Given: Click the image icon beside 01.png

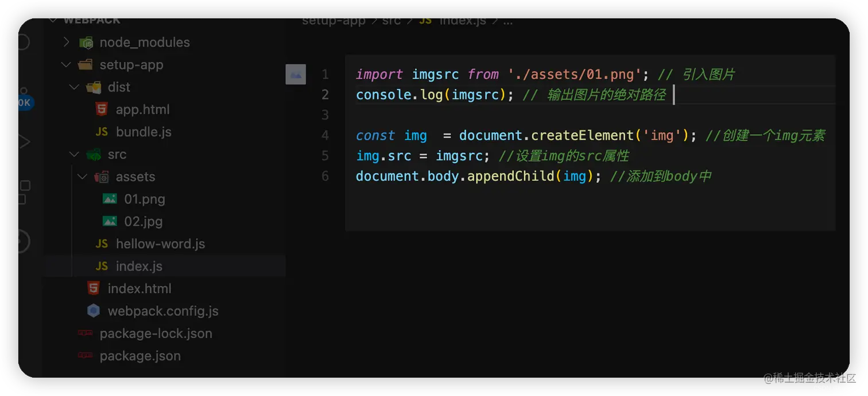Looking at the screenshot, I should [110, 199].
